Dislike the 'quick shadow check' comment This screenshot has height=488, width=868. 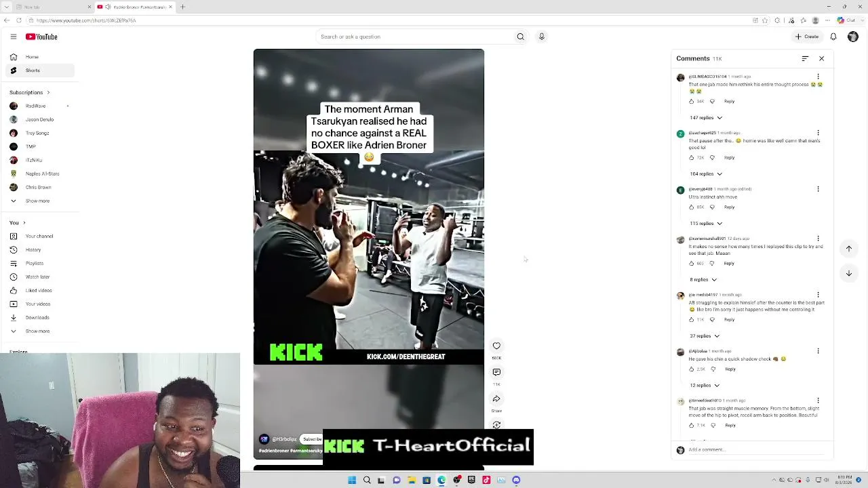click(713, 369)
